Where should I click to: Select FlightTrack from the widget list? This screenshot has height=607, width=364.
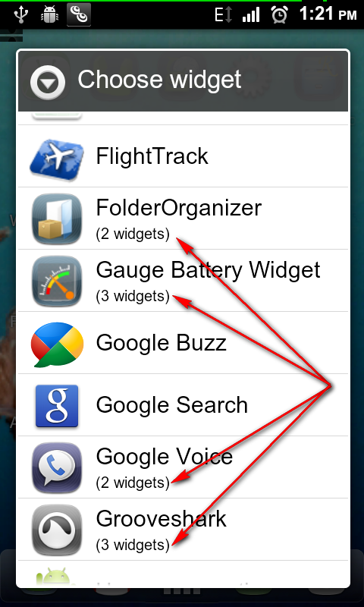pos(183,156)
